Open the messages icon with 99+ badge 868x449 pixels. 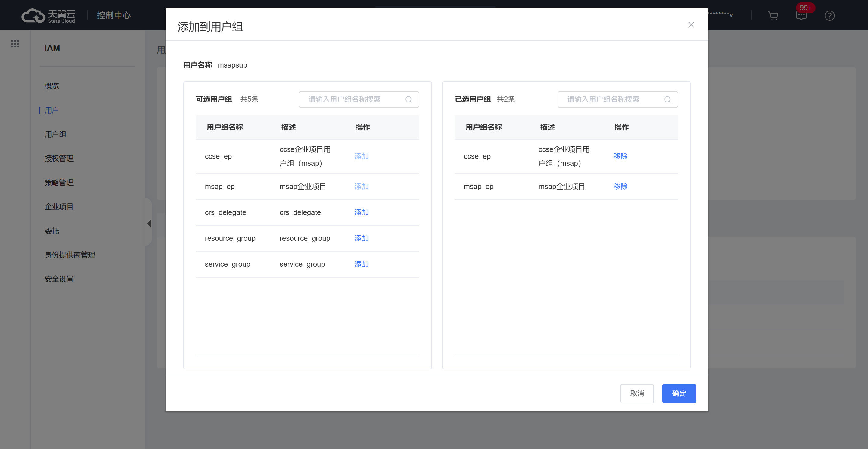pos(801,15)
